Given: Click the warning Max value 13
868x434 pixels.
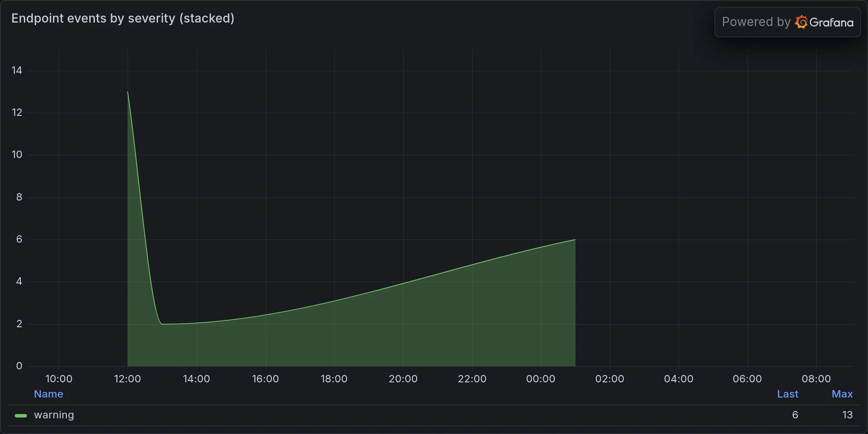Looking at the screenshot, I should (x=847, y=415).
